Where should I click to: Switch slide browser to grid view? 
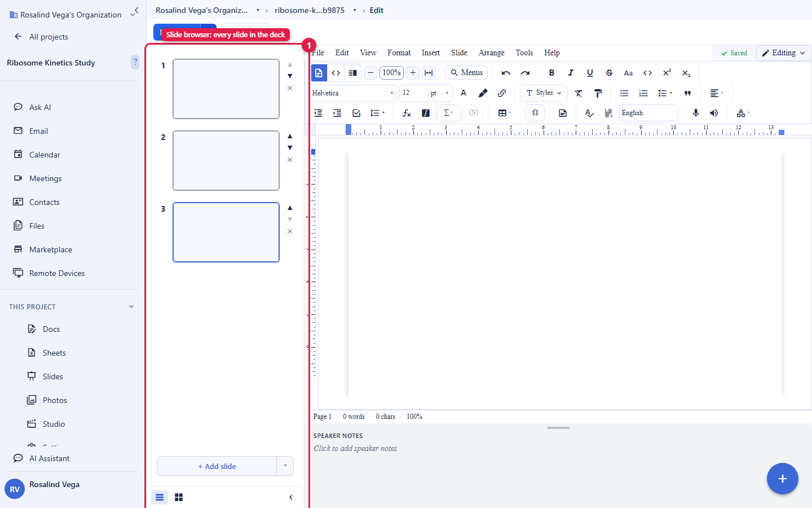(x=179, y=497)
